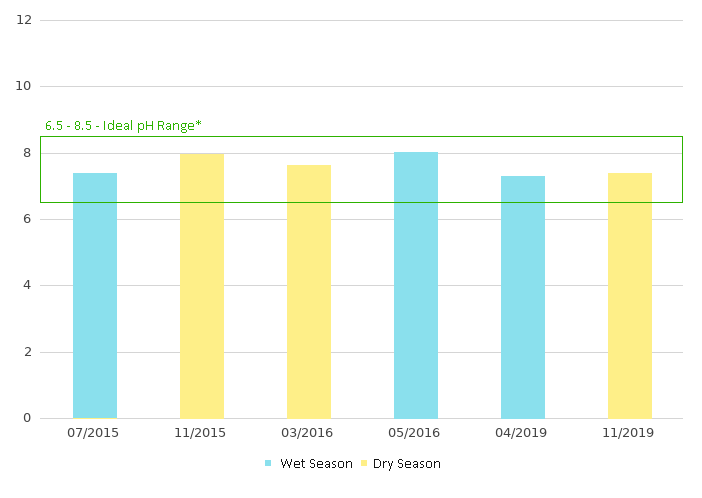Select the 11/2019 x-axis label
This screenshot has width=702, height=498.
630,433
